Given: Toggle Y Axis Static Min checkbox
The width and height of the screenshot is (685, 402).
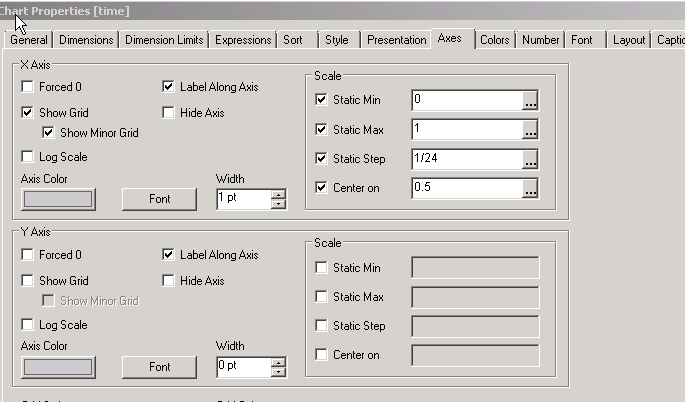Looking at the screenshot, I should point(320,268).
